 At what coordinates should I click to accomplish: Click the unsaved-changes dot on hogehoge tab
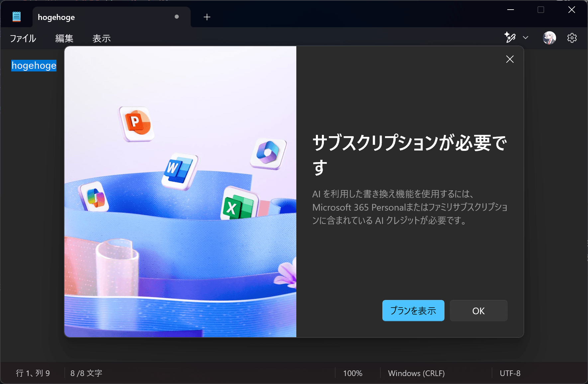[177, 17]
